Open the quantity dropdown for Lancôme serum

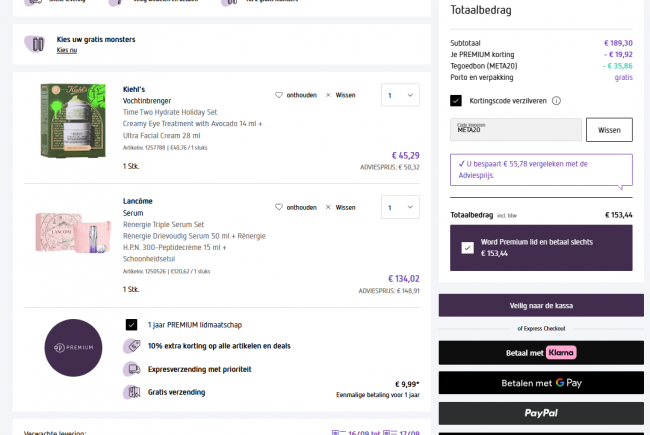pos(400,207)
